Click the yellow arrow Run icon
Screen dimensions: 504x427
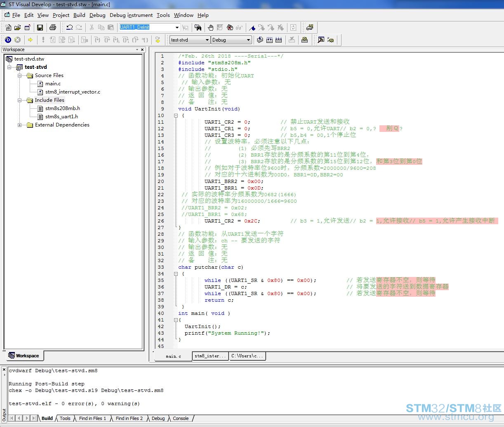30,40
